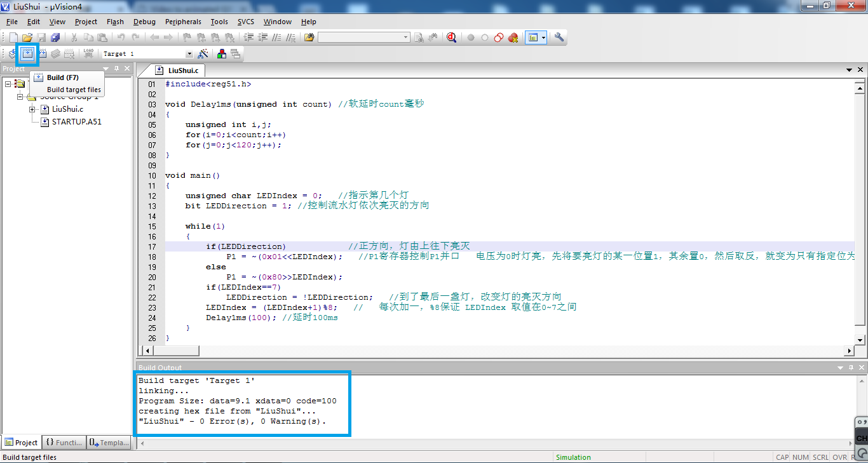Open the File menu
868x463 pixels.
[11, 22]
